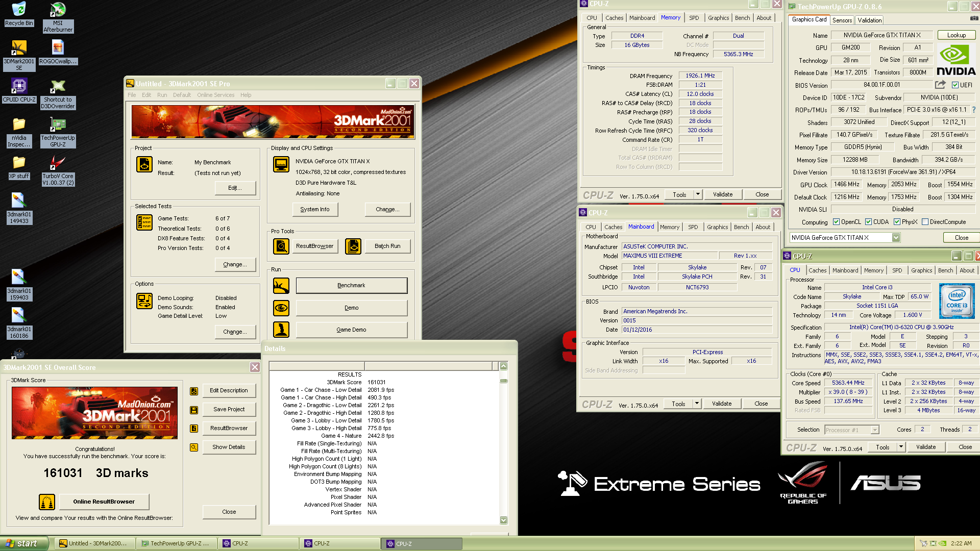Open the Processor #1 selection dropdown
Viewport: 980px width, 551px height.
[852, 430]
